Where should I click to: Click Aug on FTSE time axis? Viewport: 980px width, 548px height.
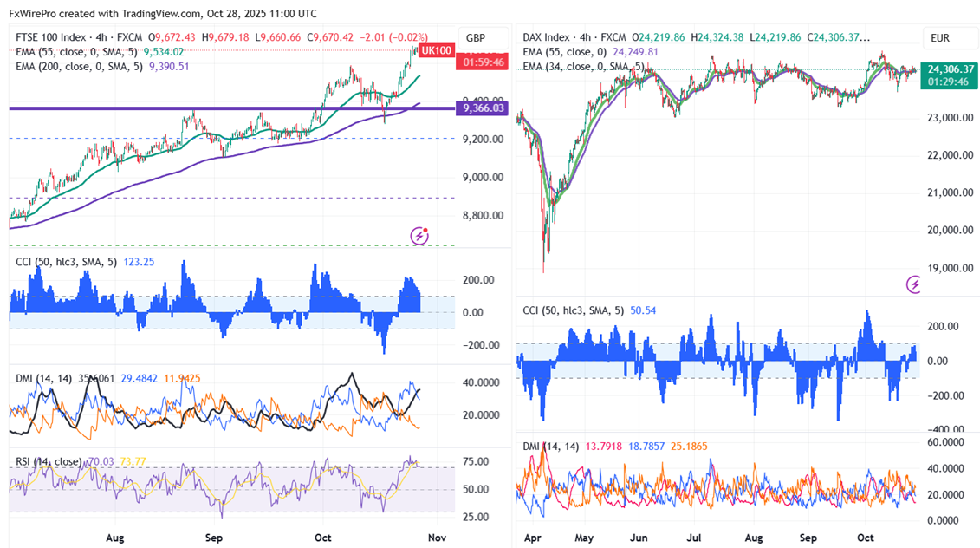tap(115, 538)
